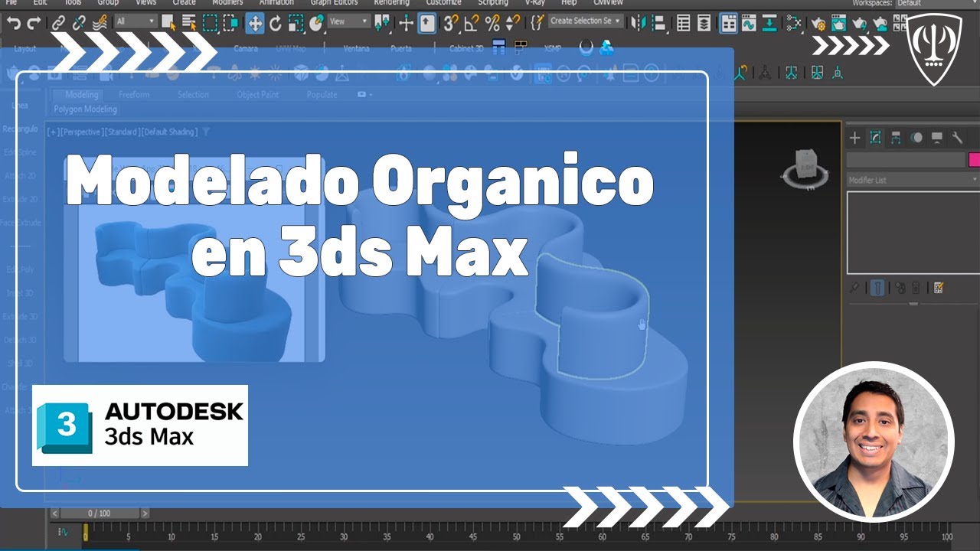Click Remove Modifier trash icon

click(917, 288)
